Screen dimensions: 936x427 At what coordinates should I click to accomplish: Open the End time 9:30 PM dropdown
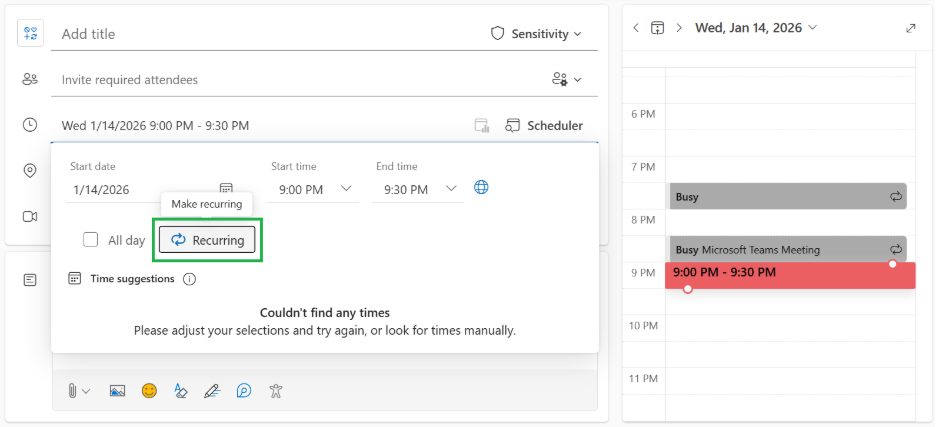[x=418, y=190]
